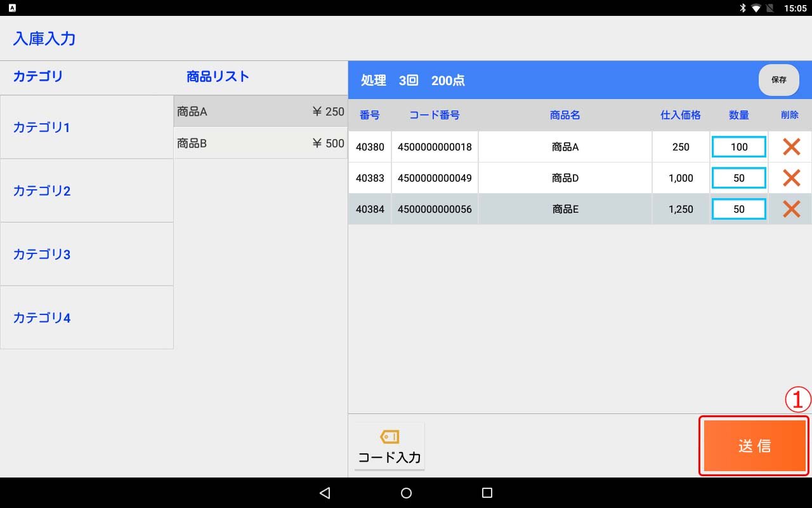The height and width of the screenshot is (508, 812).
Task: Click purchase price 1,000
Action: point(681,178)
